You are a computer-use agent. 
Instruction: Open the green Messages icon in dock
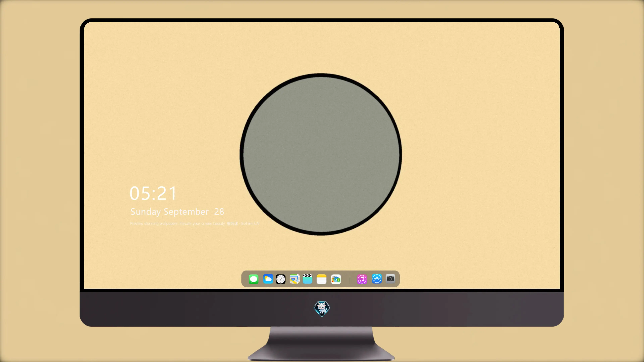pyautogui.click(x=254, y=279)
